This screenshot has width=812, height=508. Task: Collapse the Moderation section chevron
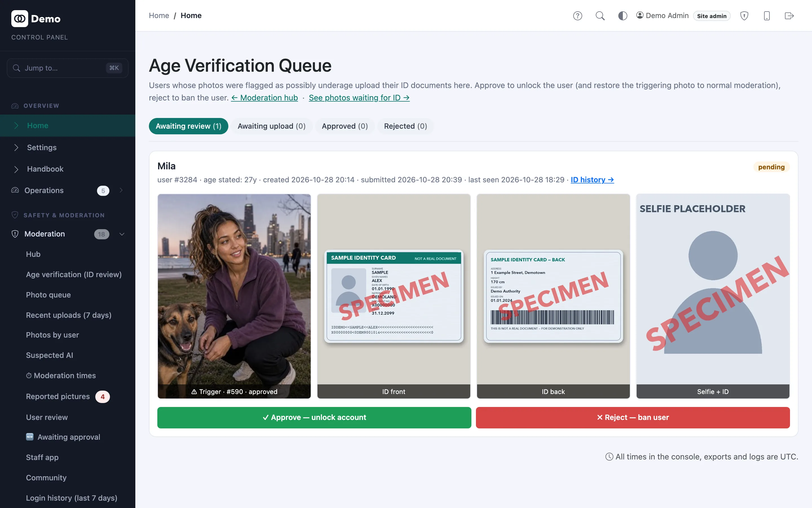pos(122,234)
